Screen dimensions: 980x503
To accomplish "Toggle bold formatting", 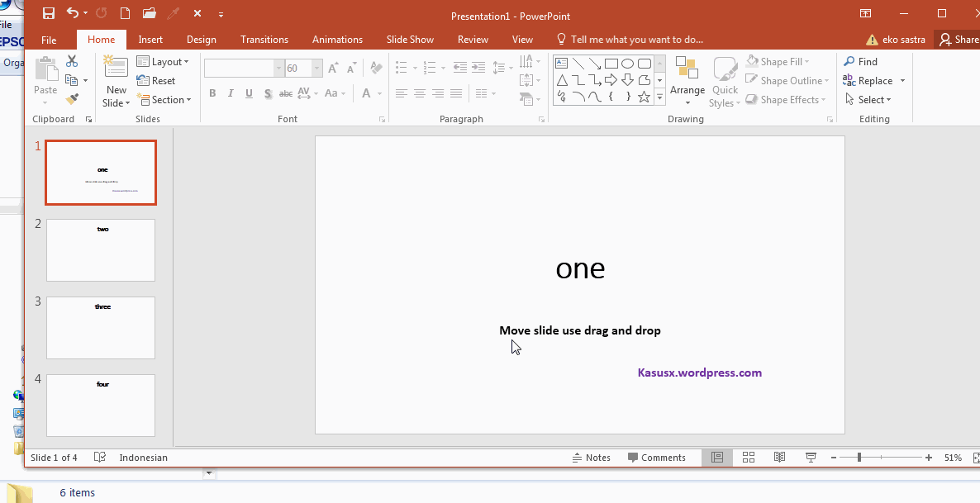I will click(x=212, y=93).
